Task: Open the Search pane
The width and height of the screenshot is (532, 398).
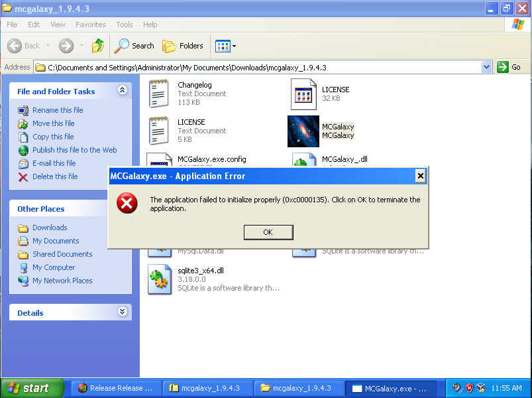Action: (134, 46)
